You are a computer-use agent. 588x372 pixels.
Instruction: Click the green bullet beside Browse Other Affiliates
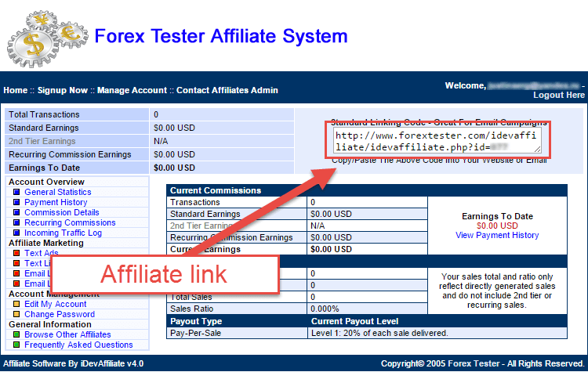click(16, 334)
